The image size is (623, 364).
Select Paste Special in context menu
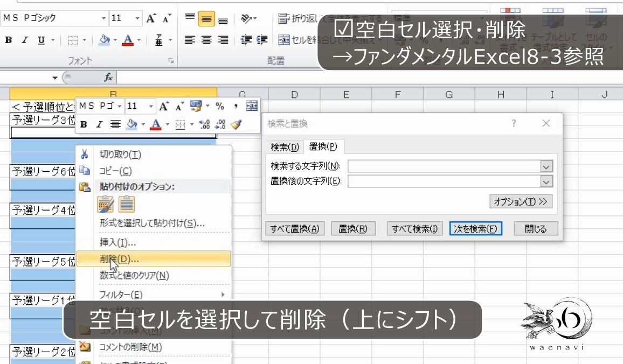[x=154, y=223]
